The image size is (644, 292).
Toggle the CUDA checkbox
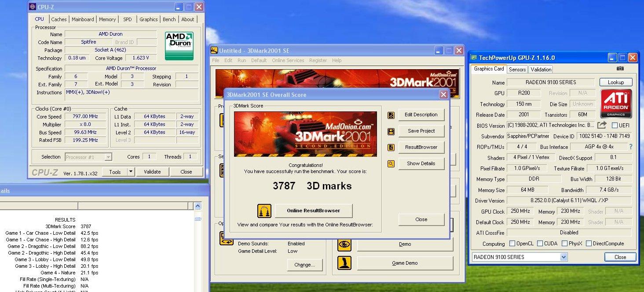(x=539, y=243)
